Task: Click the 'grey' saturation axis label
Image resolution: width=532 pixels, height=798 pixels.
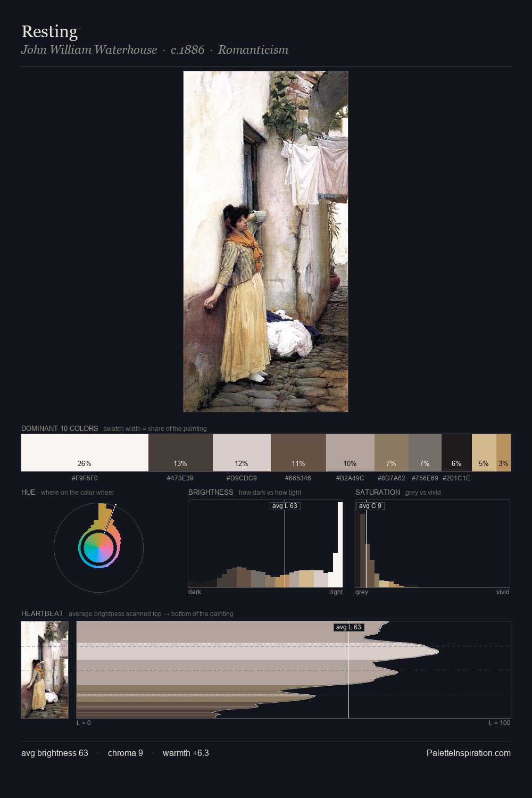Action: tap(362, 592)
